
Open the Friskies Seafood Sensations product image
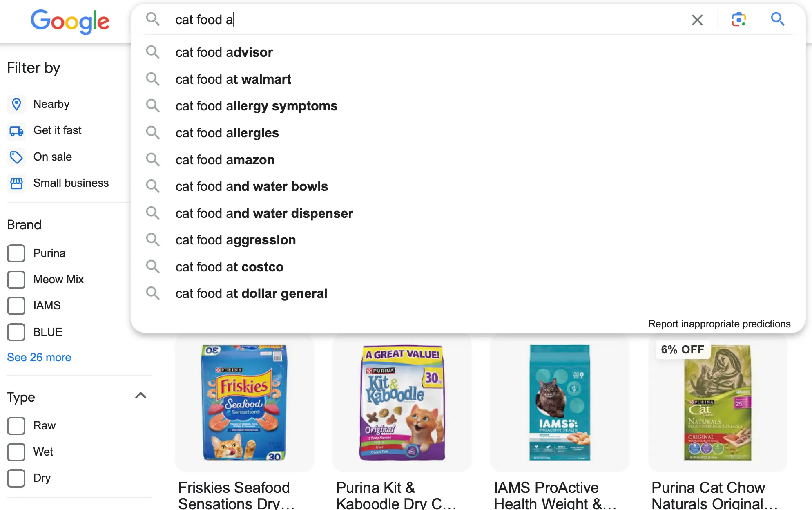click(x=244, y=403)
